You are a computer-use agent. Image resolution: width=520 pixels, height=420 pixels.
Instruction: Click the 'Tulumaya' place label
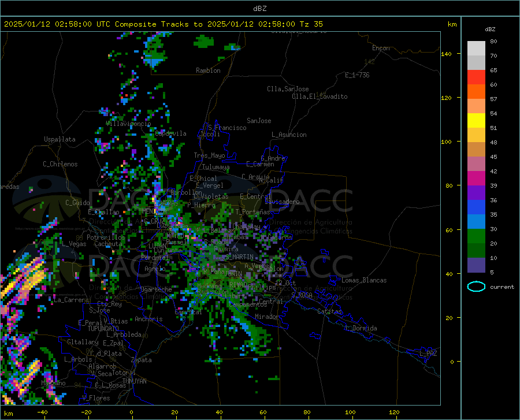(216, 167)
